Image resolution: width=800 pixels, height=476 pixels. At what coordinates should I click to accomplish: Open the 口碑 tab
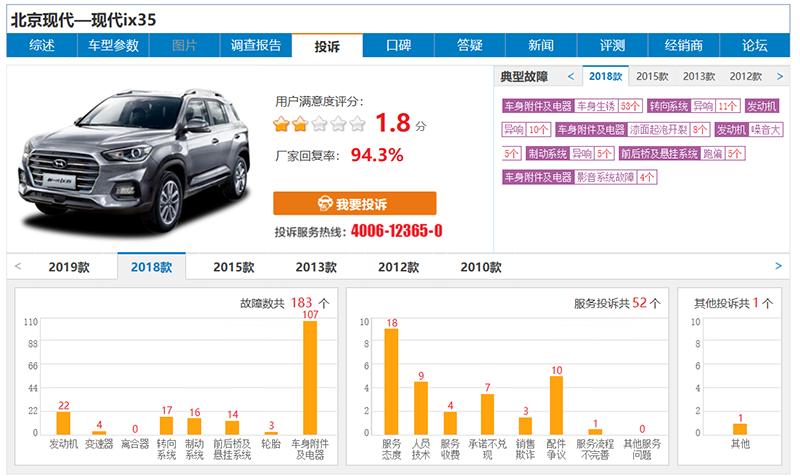(398, 45)
